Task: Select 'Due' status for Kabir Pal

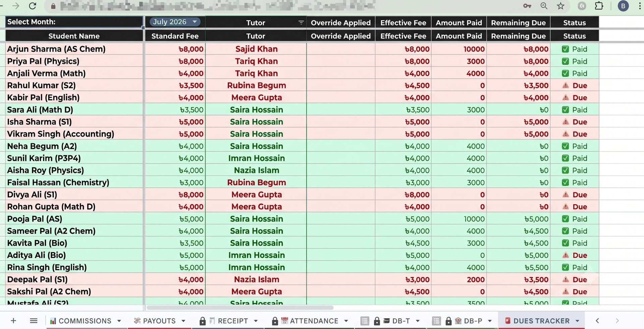Action: pos(575,97)
